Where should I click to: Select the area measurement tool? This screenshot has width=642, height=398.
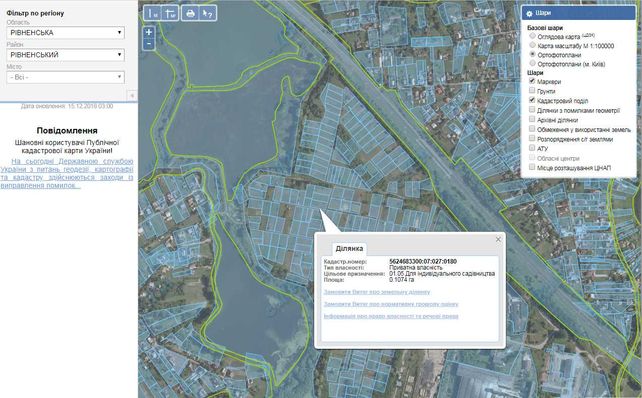click(x=169, y=13)
